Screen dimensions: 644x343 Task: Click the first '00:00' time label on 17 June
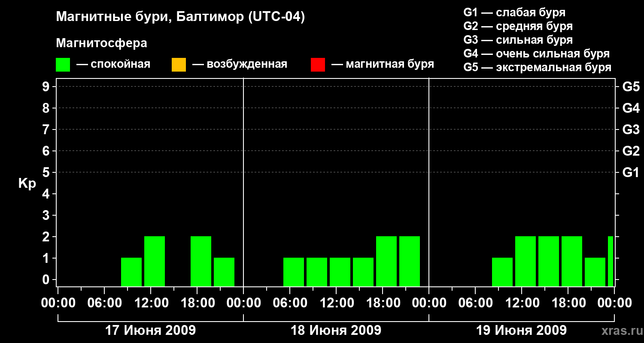point(58,303)
